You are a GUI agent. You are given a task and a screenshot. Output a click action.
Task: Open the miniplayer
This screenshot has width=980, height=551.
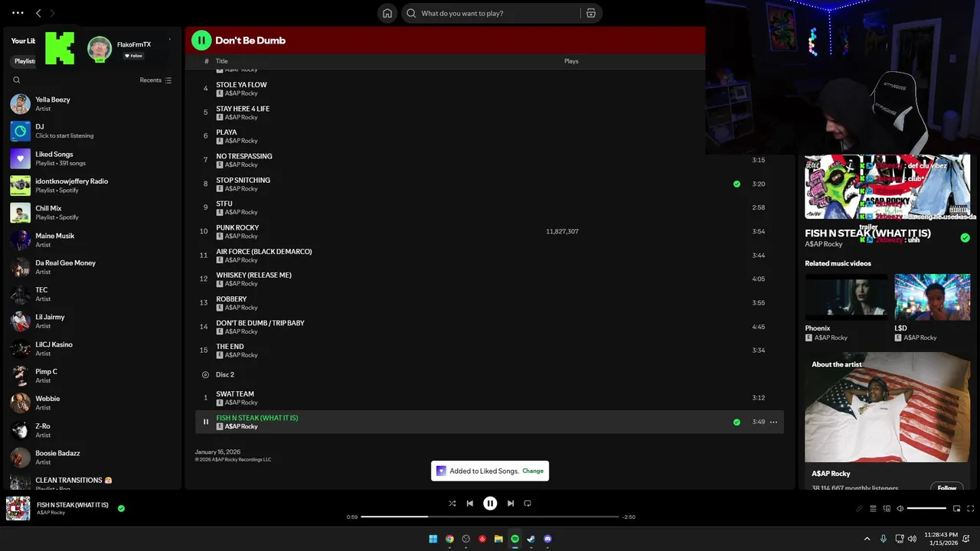(x=956, y=508)
